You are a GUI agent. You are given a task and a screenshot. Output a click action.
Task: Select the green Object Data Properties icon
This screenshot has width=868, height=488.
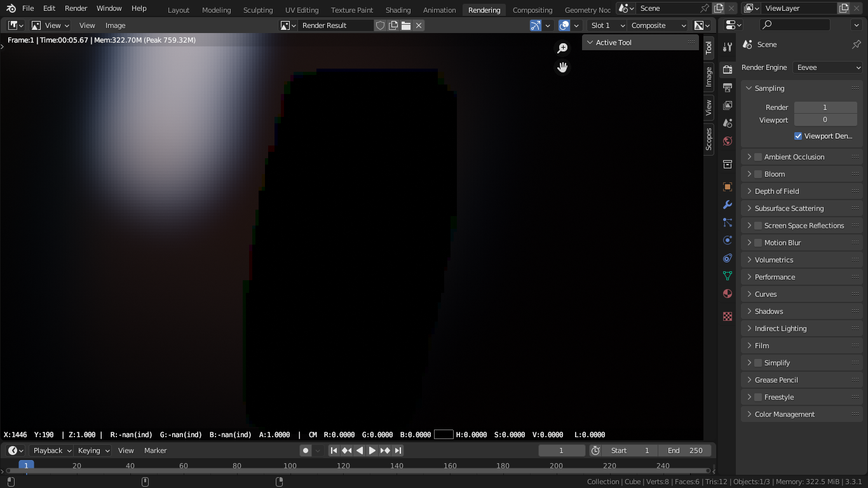pos(728,276)
